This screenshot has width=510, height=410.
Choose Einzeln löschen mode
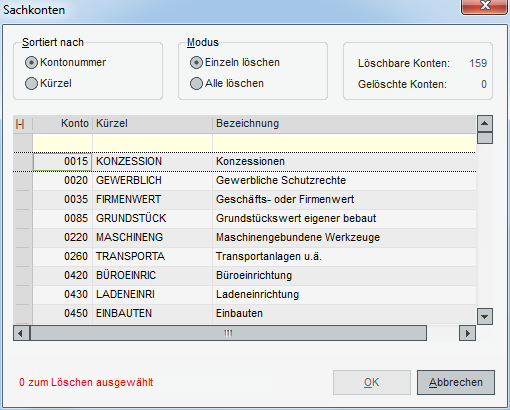tap(235, 63)
